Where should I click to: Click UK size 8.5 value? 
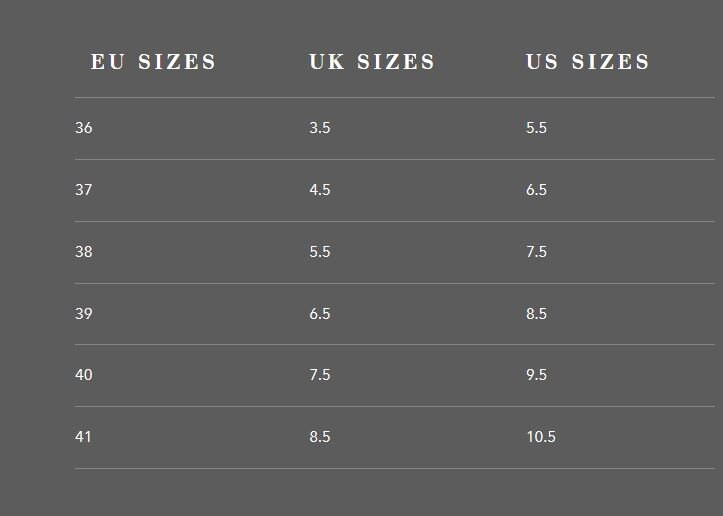(x=320, y=437)
